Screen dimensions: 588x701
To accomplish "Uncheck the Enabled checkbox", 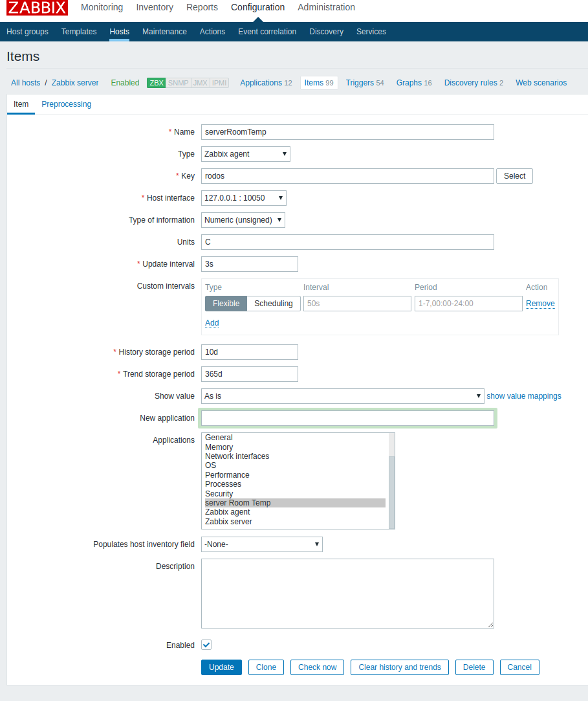I will 206,645.
